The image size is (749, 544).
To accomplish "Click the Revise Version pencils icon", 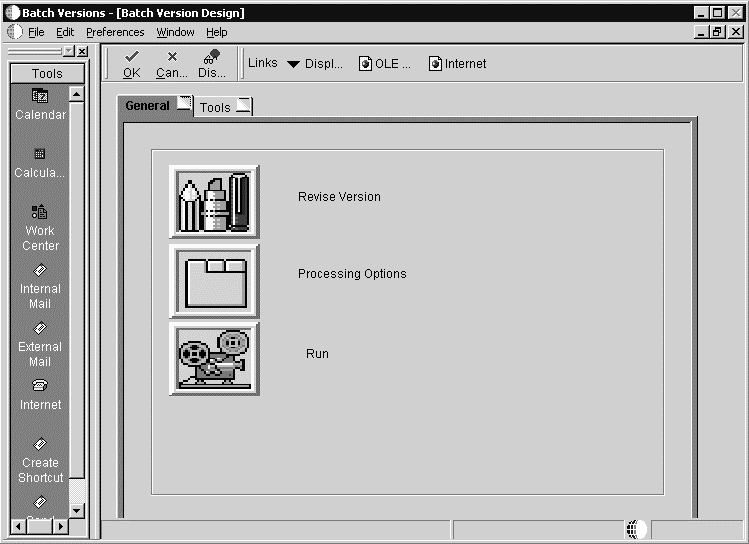I will tap(214, 202).
